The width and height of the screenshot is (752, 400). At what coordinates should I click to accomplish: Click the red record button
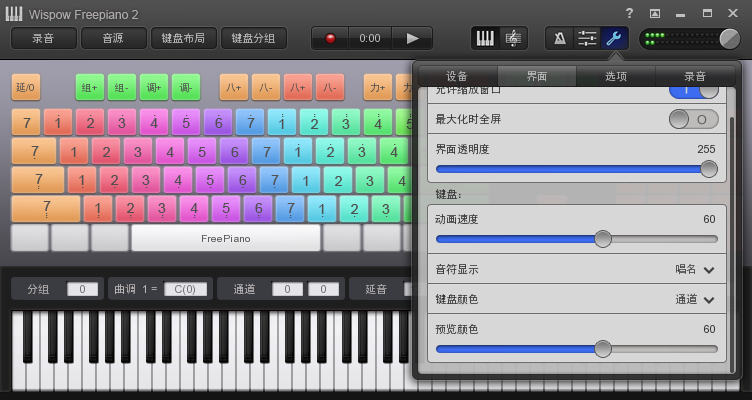(x=328, y=38)
